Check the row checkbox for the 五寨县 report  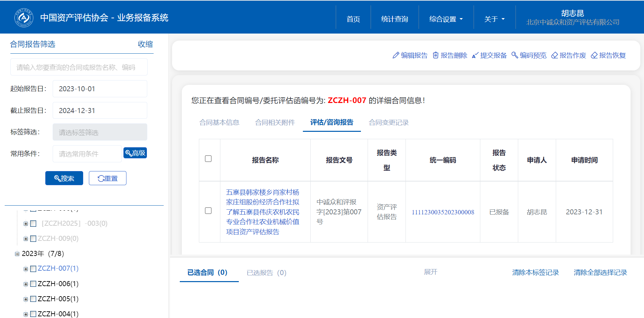[x=208, y=211]
